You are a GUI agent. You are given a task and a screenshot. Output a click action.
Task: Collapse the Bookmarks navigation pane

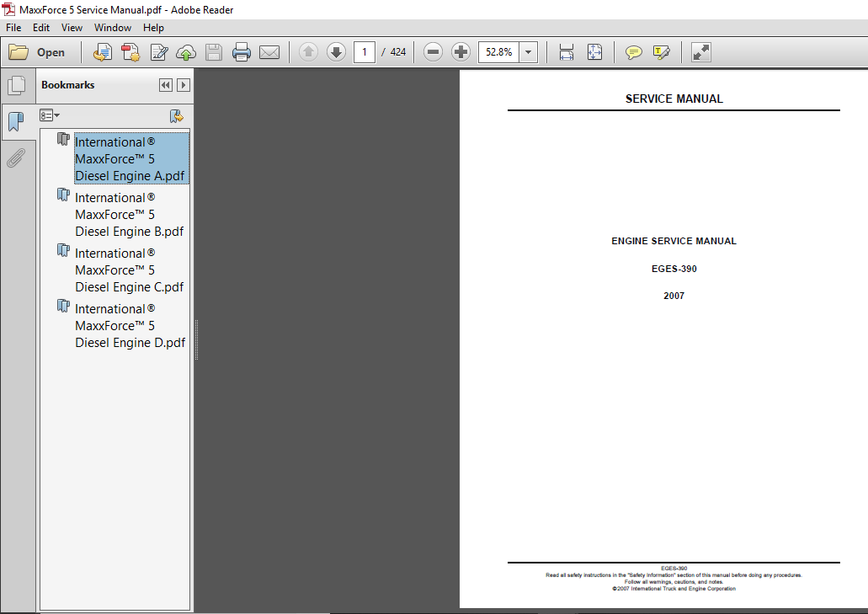pos(165,85)
